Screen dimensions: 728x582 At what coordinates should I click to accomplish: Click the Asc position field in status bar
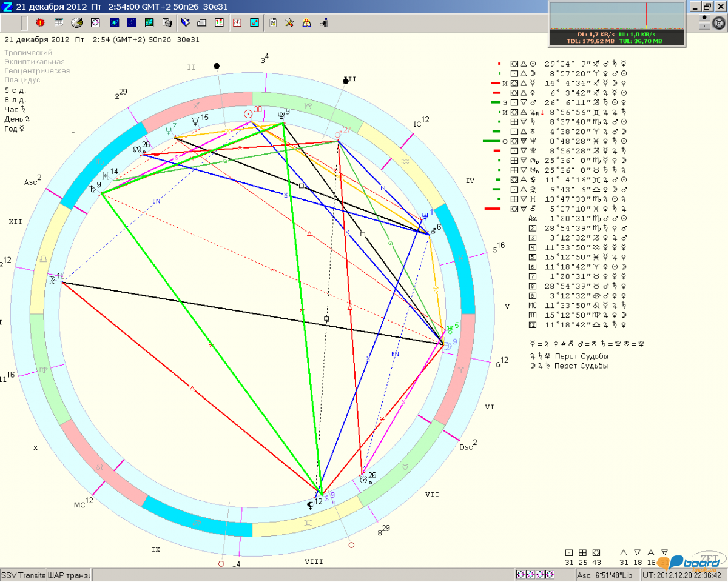tap(605, 575)
